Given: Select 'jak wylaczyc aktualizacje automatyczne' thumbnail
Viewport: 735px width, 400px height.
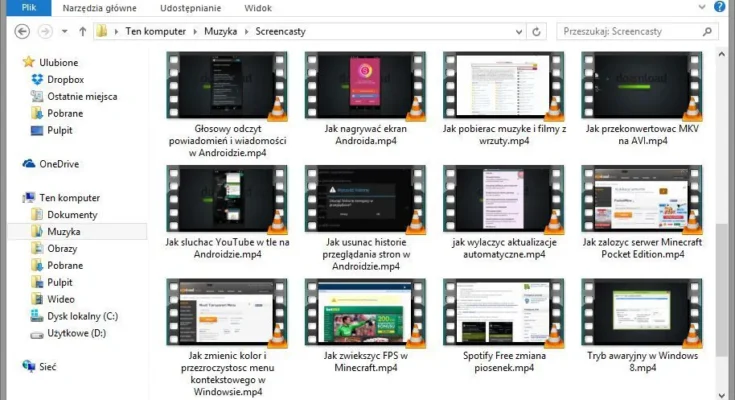Looking at the screenshot, I should pos(503,199).
